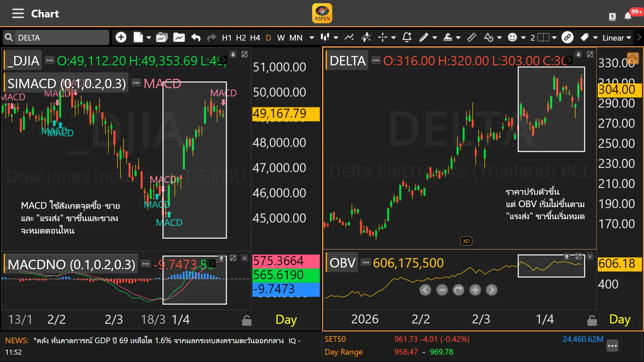The image size is (644, 362).
Task: Open the price alert bell-plus icon
Action: 407,37
